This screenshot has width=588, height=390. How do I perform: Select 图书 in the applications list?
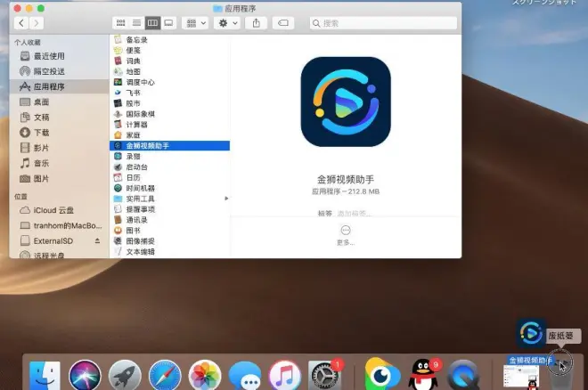169,231
